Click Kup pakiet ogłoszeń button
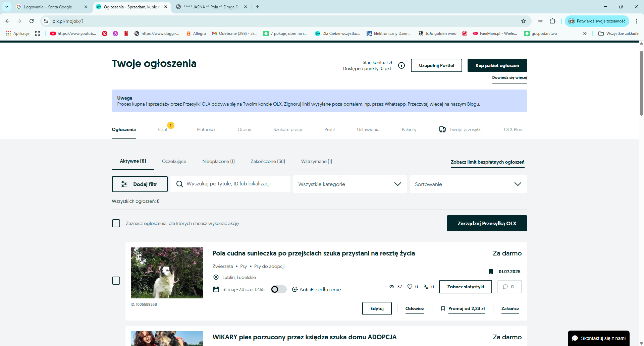The height and width of the screenshot is (346, 644). (x=497, y=65)
